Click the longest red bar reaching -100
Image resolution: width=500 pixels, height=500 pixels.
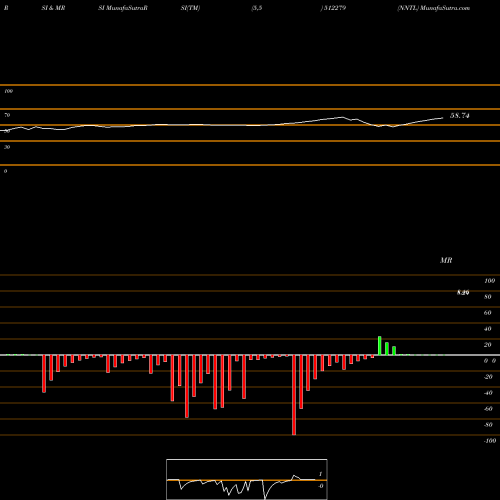[x=294, y=395]
